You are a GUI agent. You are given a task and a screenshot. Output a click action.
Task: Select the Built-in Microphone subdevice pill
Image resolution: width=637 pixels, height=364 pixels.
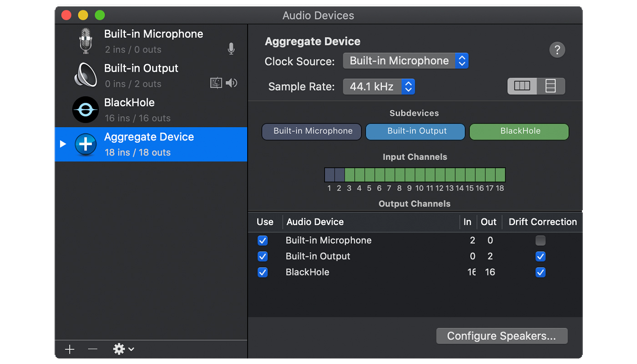tap(312, 131)
